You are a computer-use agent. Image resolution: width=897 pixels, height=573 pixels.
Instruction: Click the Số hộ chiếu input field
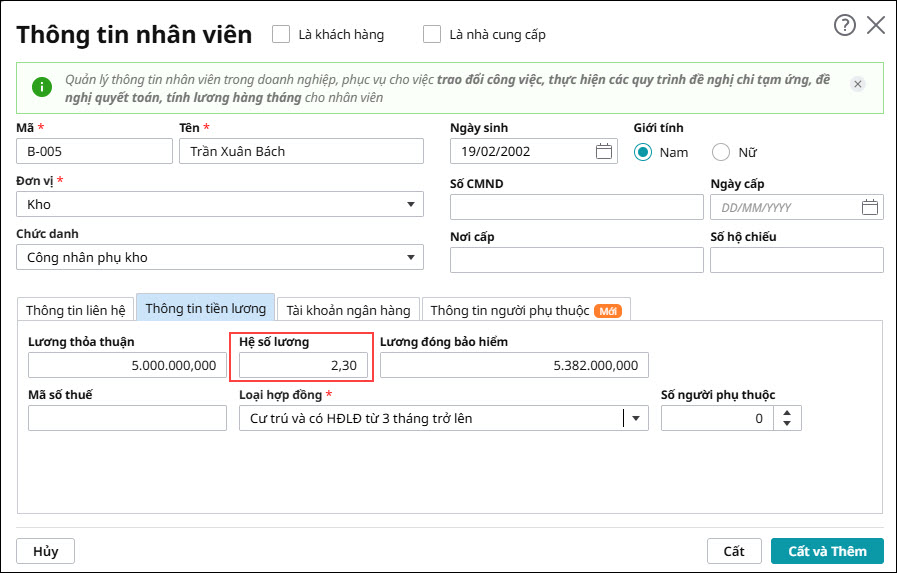coord(797,260)
